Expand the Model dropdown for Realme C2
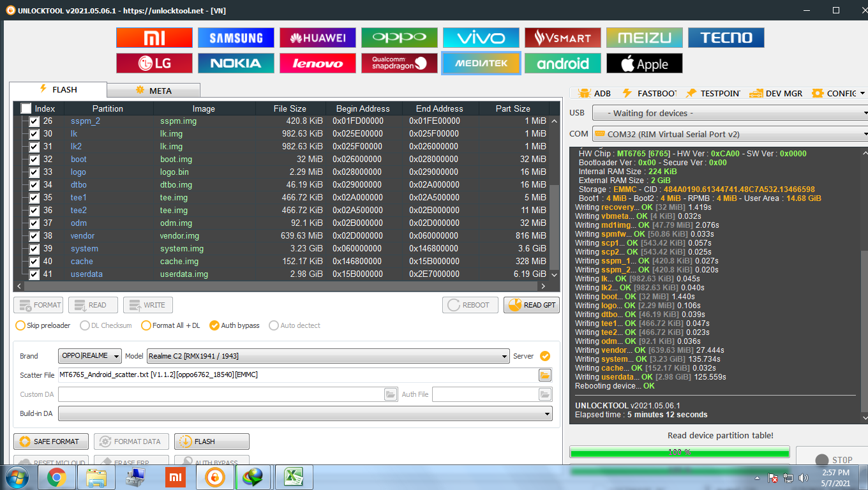This screenshot has width=868, height=490. pos(327,356)
